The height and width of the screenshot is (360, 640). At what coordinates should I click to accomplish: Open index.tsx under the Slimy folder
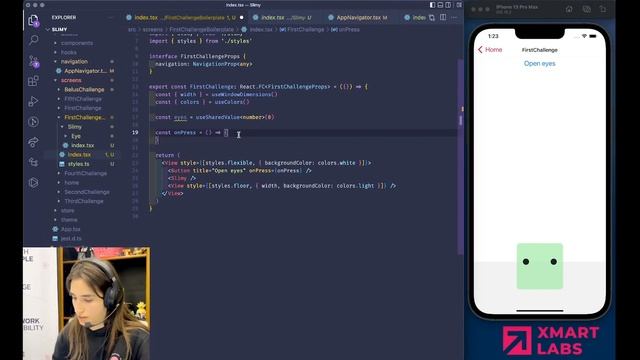click(x=82, y=145)
